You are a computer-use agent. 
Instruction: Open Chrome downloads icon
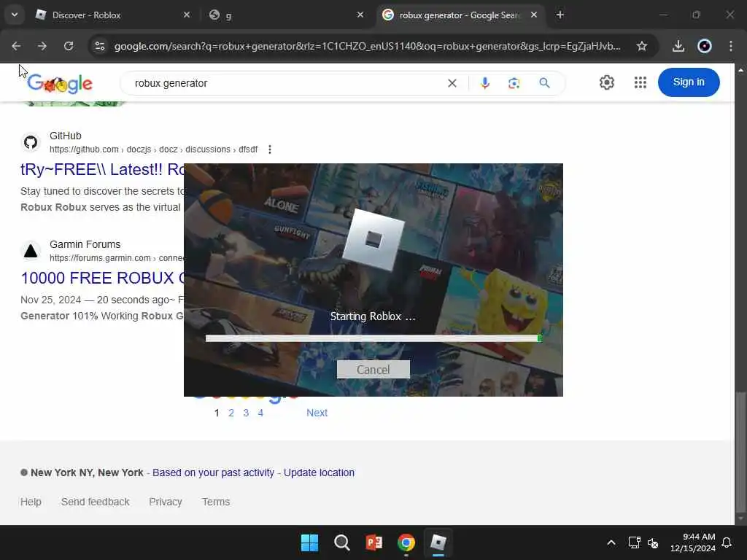678,46
